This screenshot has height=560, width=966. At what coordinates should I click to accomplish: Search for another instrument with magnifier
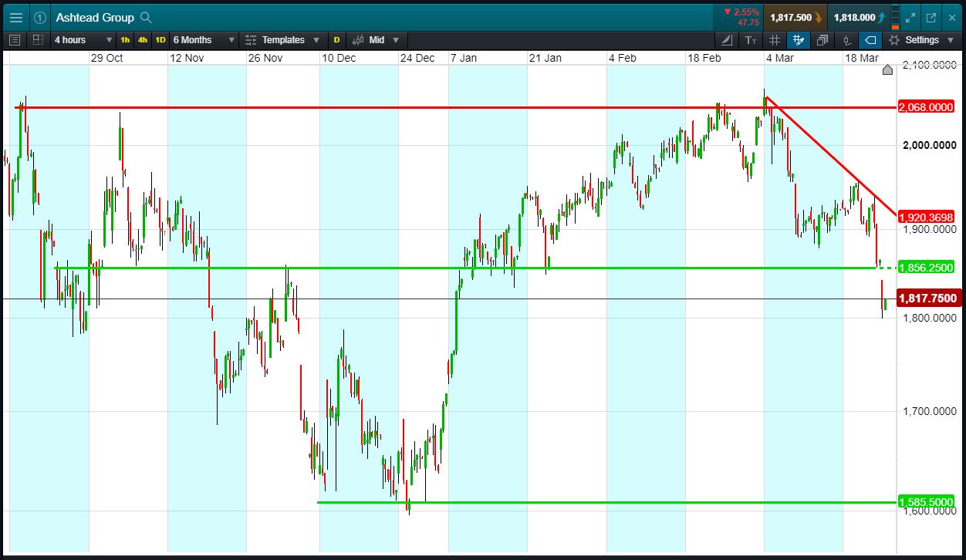tap(147, 17)
